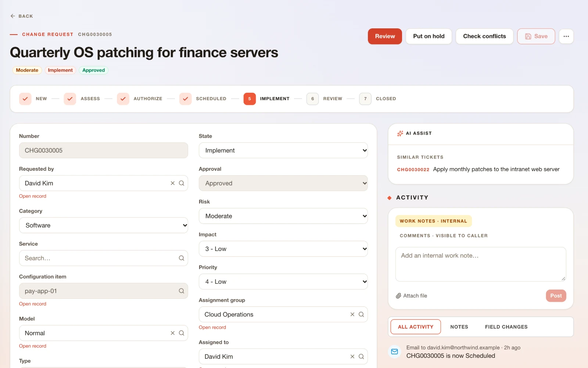Click the Assess stage checkmark
This screenshot has width=588, height=368.
point(70,99)
